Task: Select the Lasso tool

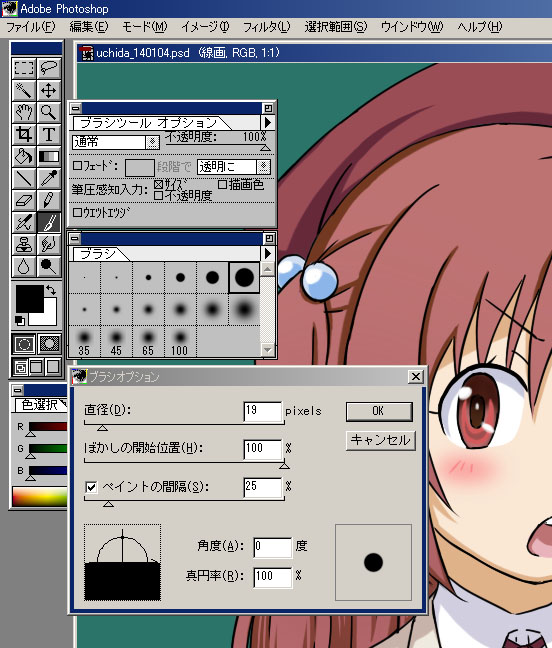Action: tap(49, 68)
